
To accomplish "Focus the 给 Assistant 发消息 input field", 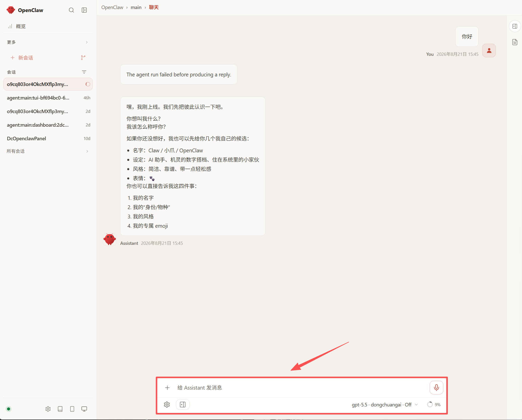I will (x=302, y=388).
